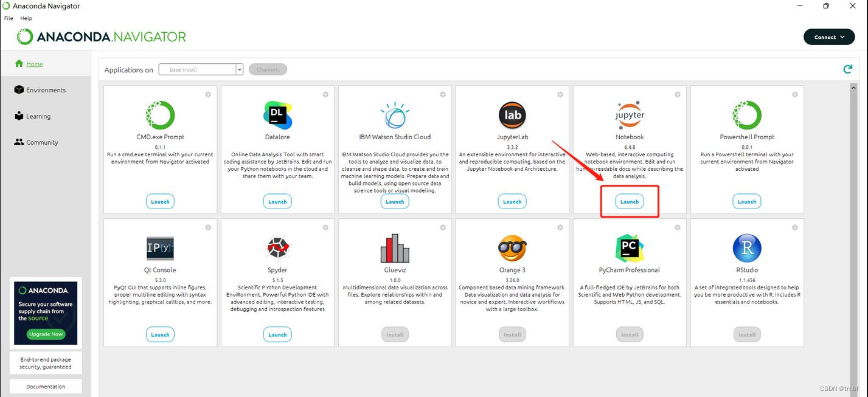Screen dimensions: 868x397
Task: Launch Jupyter Notebook
Action: (x=630, y=201)
